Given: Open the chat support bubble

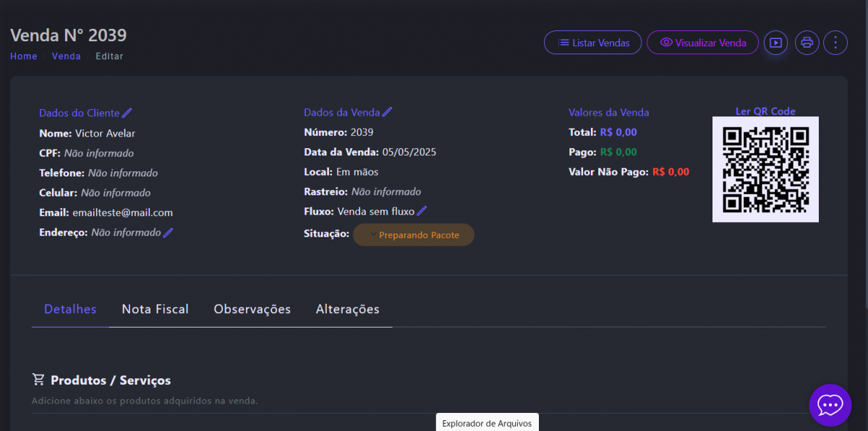Looking at the screenshot, I should (830, 405).
